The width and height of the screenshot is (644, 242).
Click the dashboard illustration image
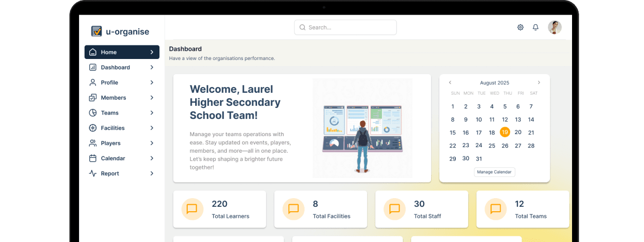coord(362,128)
